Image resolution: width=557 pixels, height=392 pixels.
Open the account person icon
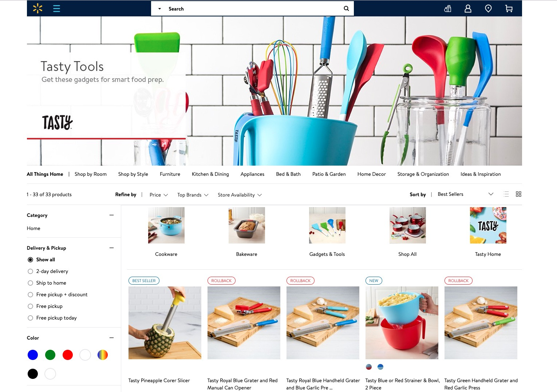click(468, 8)
